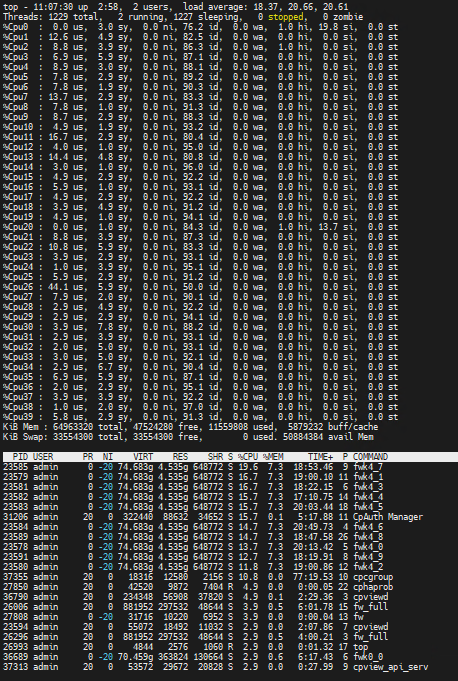Click the COMMAND column header
The image size is (458, 681).
coord(370,456)
